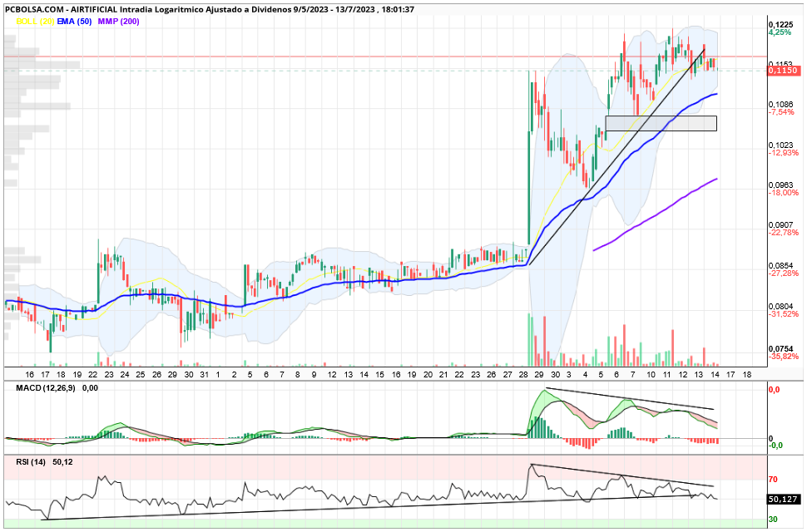This screenshot has width=807, height=532.
Task: Click the date axis label 15
Action: click(380, 375)
